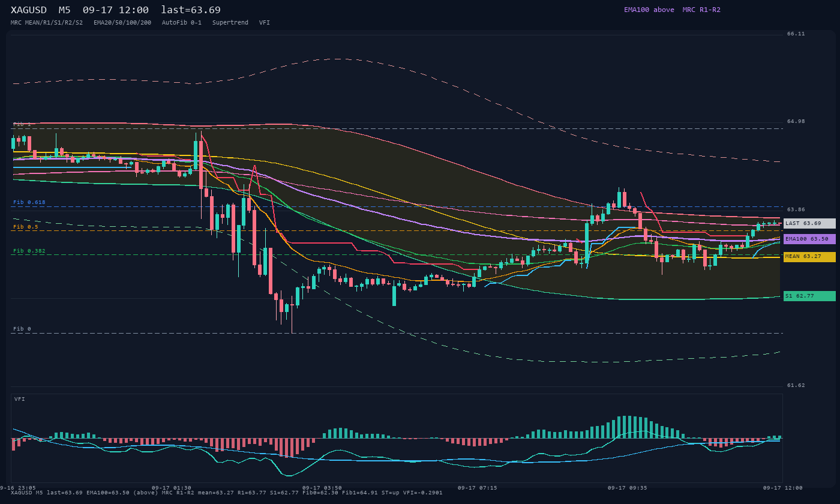Image resolution: width=840 pixels, height=504 pixels.
Task: Click the bottom status summary line
Action: (227, 493)
